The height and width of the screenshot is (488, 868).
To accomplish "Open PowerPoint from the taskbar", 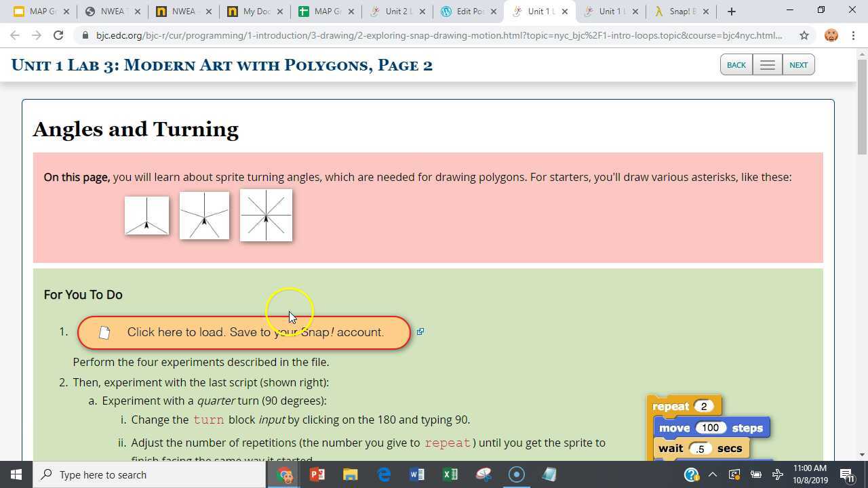I will [317, 474].
